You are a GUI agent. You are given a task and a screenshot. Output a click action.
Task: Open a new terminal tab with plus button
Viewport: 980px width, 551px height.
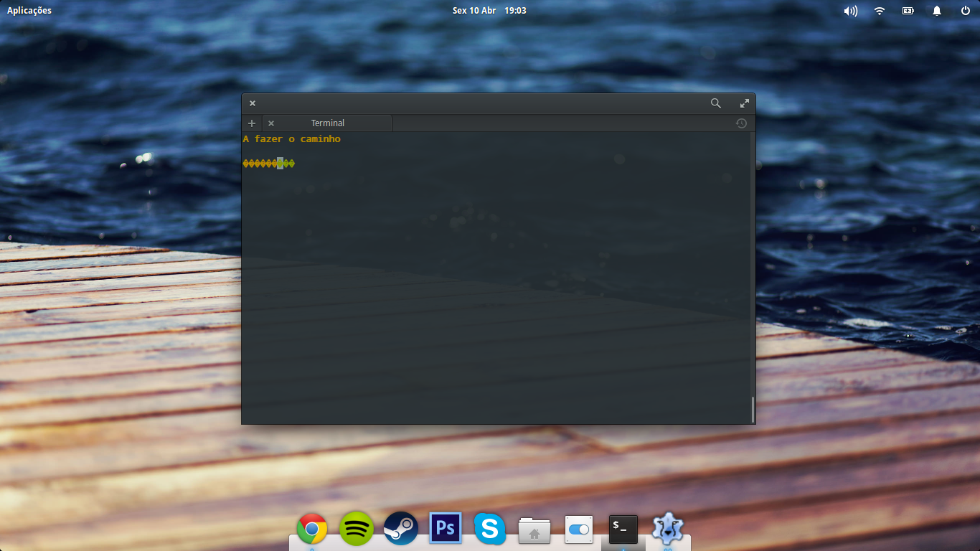(252, 123)
